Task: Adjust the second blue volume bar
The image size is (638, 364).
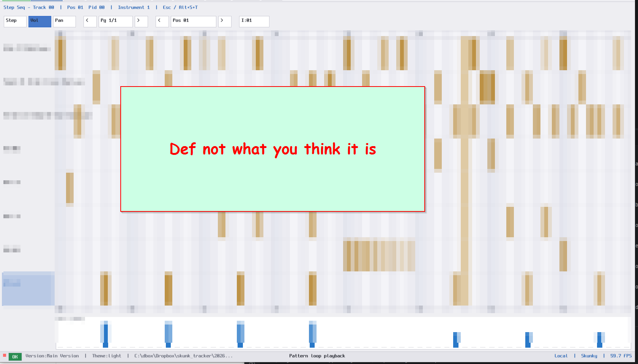Action: (x=168, y=334)
